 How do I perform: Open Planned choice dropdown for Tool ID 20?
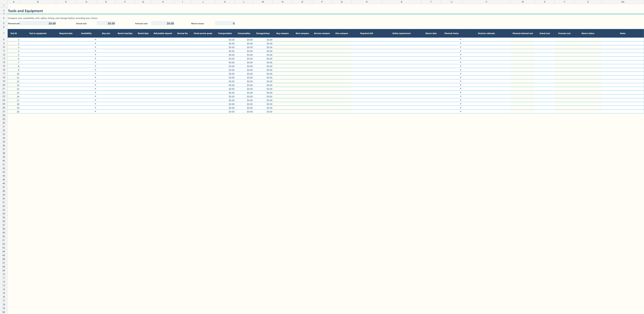[x=460, y=112]
